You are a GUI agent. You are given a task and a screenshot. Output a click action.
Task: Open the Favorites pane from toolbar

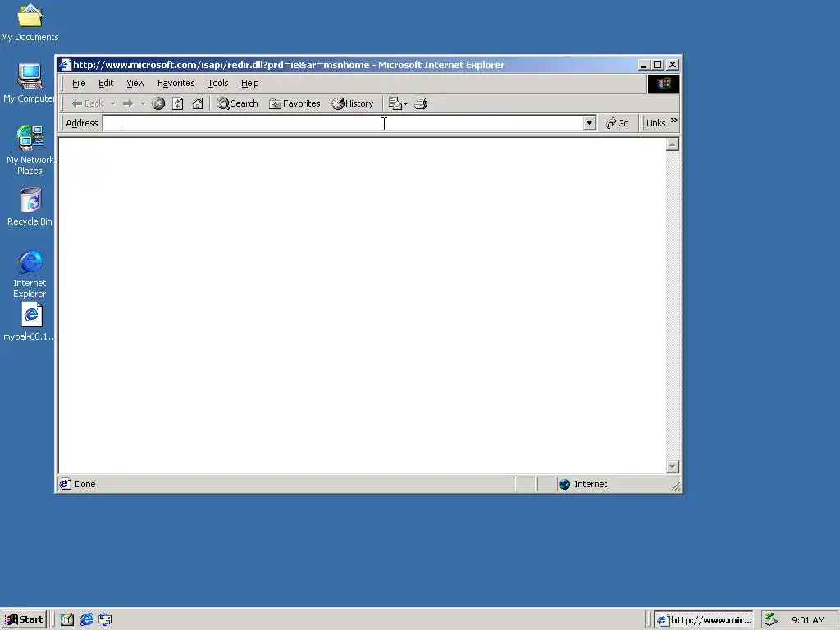[x=294, y=103]
